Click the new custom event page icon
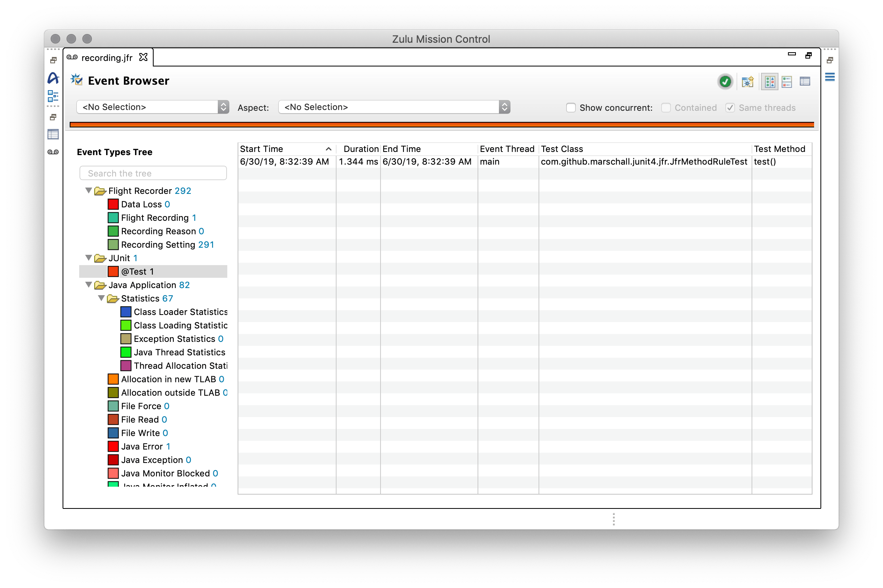The width and height of the screenshot is (883, 588). tap(747, 82)
